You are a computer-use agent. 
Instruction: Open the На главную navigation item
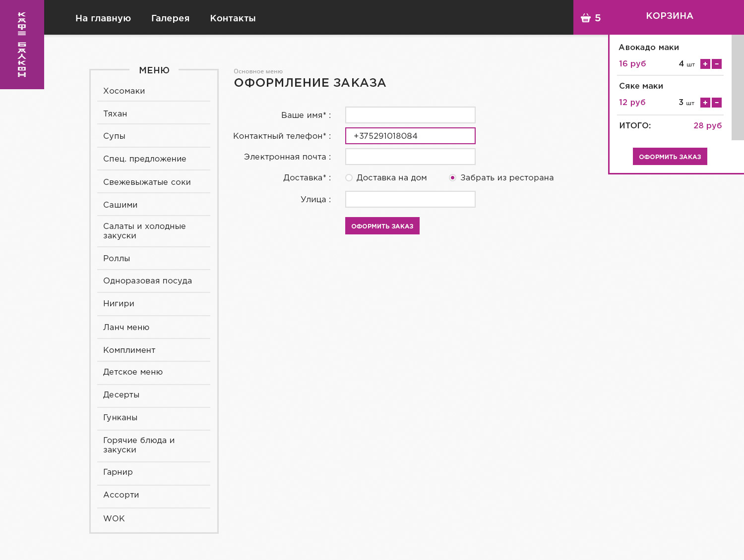[103, 18]
